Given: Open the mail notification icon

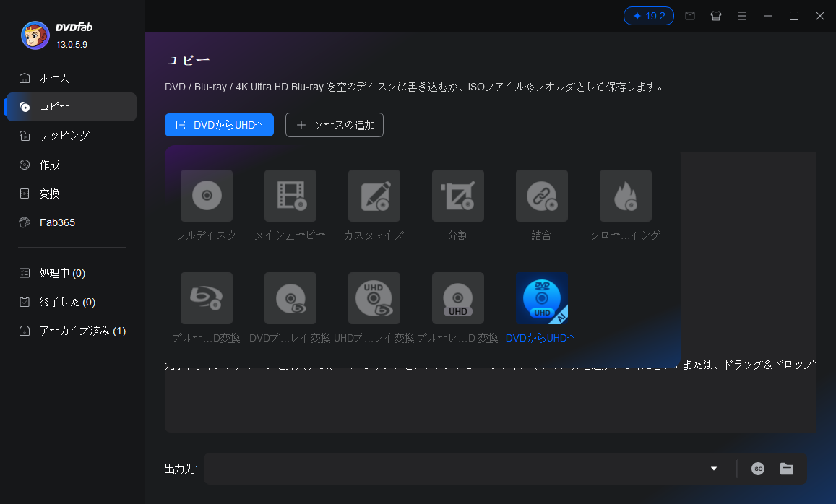Looking at the screenshot, I should pos(689,15).
